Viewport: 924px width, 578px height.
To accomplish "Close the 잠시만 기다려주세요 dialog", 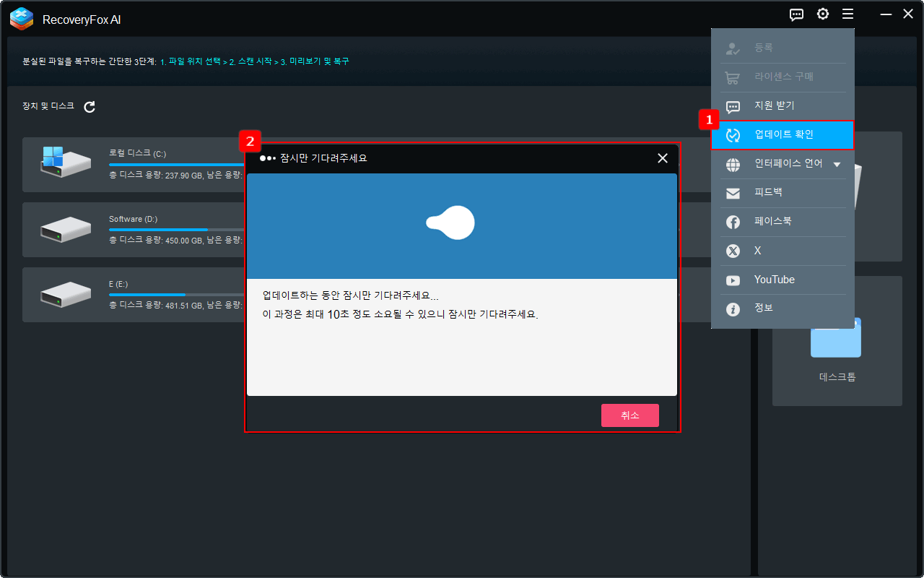I will click(662, 158).
